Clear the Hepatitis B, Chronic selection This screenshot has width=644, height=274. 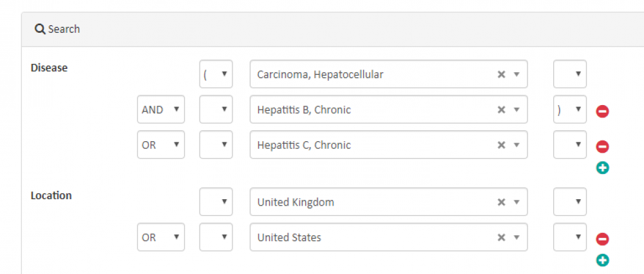(x=501, y=110)
